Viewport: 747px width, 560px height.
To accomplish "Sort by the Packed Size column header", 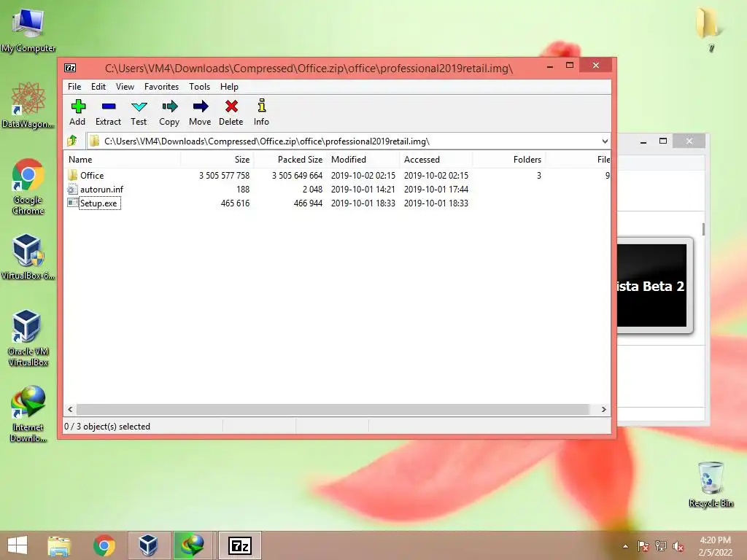I will 290,160.
